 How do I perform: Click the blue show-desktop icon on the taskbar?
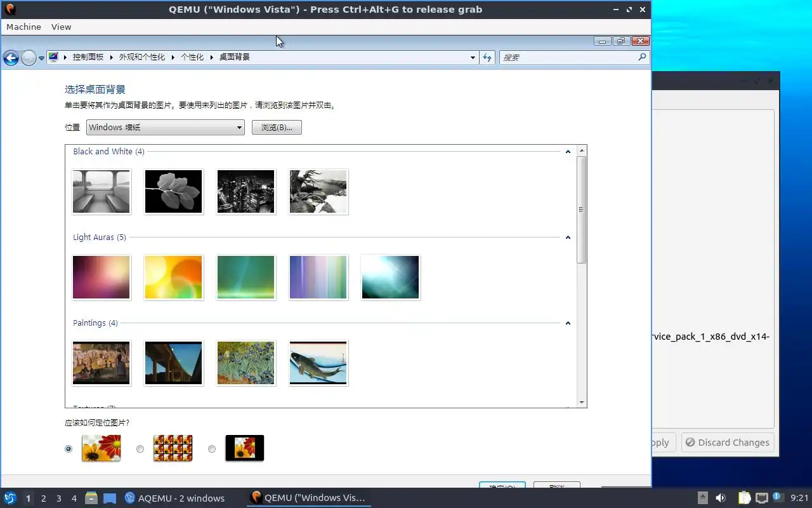[x=110, y=498]
